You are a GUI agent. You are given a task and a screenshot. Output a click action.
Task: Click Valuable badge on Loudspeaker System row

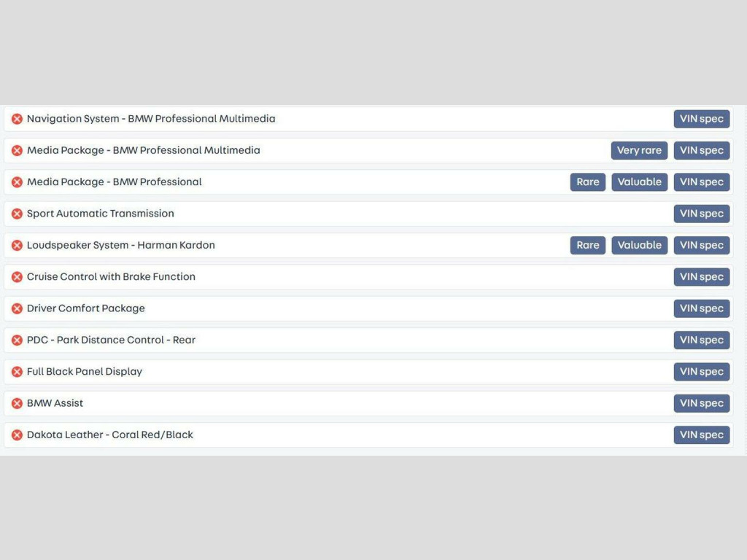[x=639, y=245]
